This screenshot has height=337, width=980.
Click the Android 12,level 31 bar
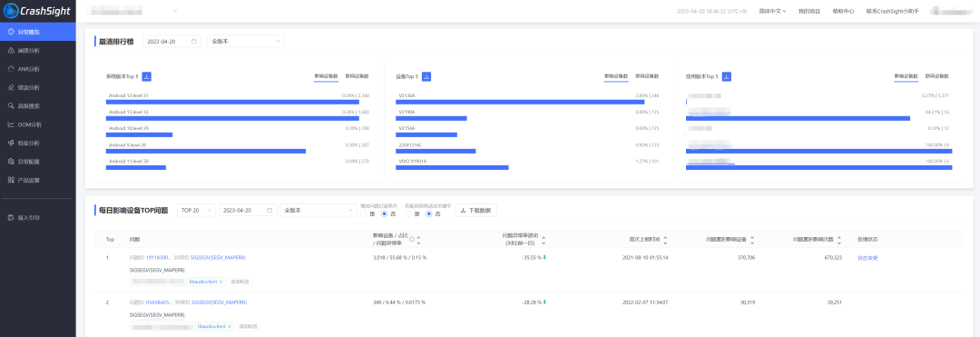232,102
